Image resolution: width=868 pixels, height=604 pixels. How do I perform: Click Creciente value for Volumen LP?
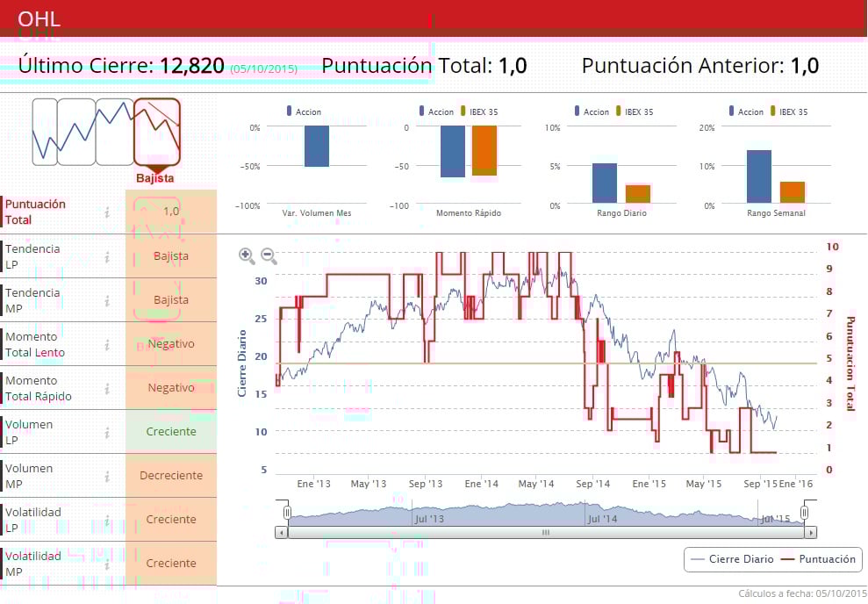pyautogui.click(x=171, y=431)
